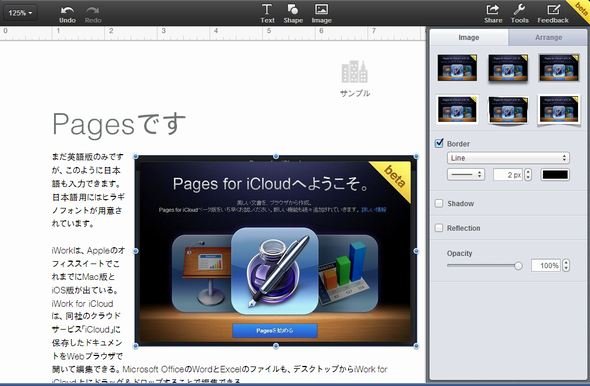Select middle image style thumbnail in top row
The width and height of the screenshot is (590, 386).
pyautogui.click(x=508, y=68)
